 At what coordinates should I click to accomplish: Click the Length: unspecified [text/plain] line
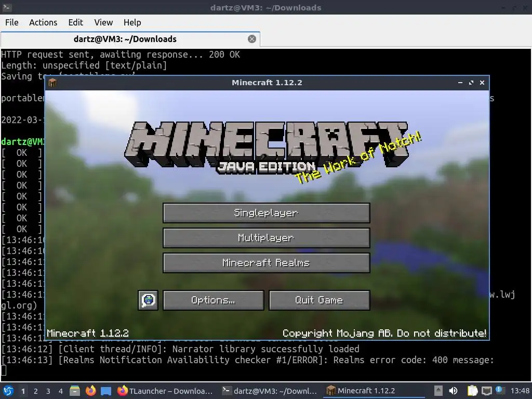84,65
